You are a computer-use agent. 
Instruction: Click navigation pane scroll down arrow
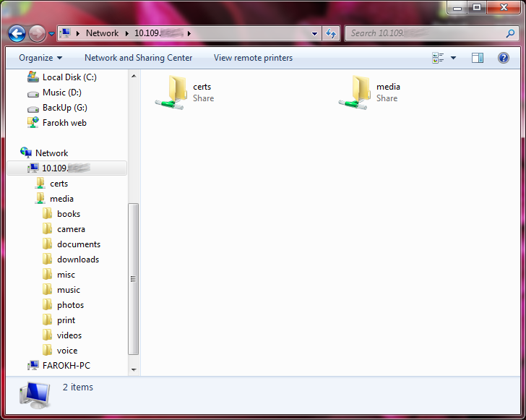[x=134, y=369]
